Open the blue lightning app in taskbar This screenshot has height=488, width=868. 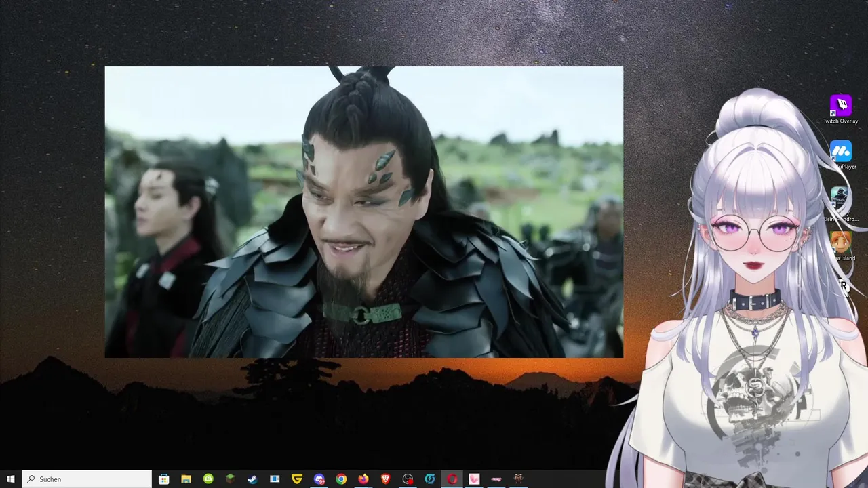coord(430,479)
